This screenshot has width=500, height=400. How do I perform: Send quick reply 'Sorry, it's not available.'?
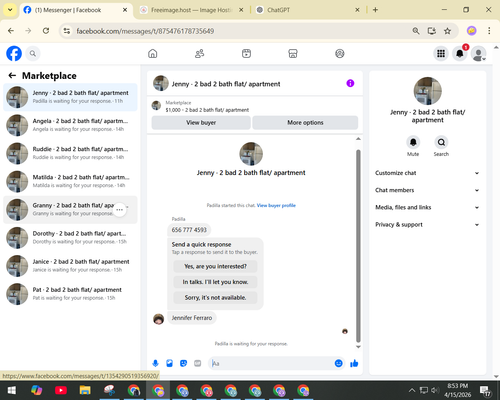coord(215,298)
